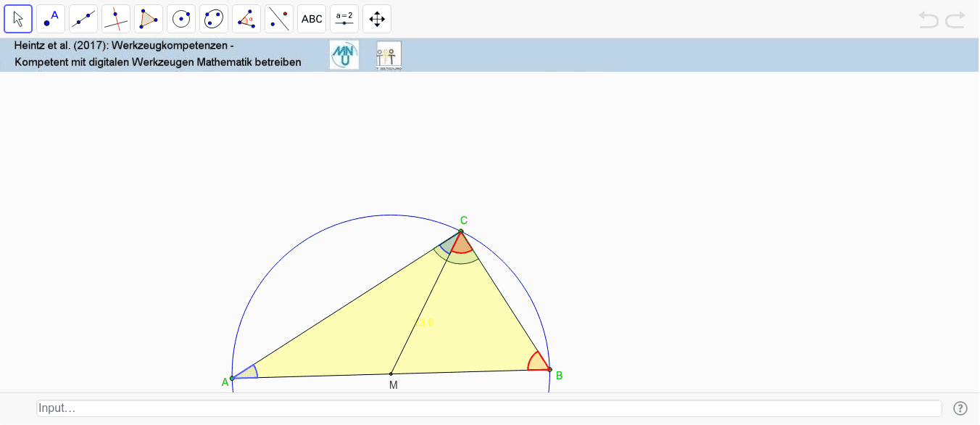Select the a=2 Slider tool
Image resolution: width=980 pixels, height=425 pixels.
pos(344,19)
